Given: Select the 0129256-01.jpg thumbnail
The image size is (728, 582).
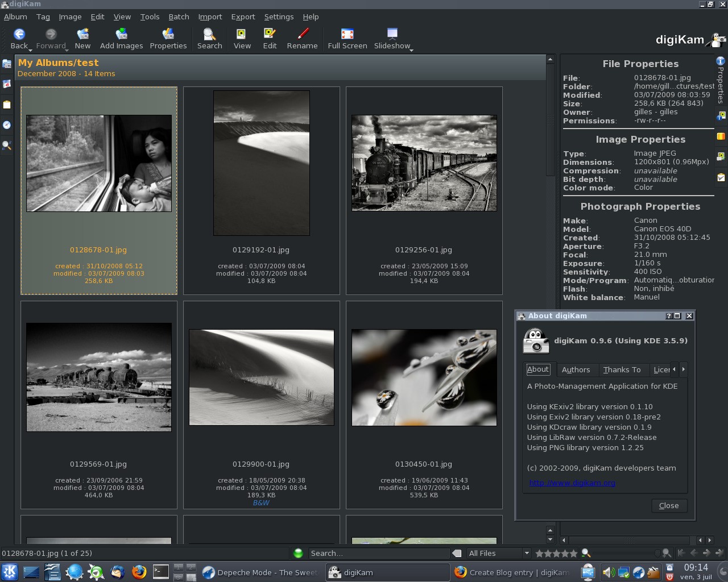Looking at the screenshot, I should point(424,163).
